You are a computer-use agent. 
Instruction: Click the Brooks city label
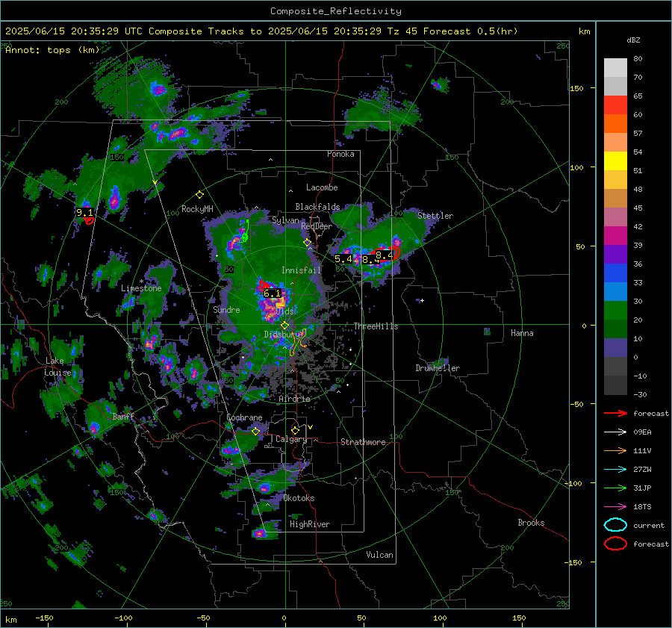531,523
